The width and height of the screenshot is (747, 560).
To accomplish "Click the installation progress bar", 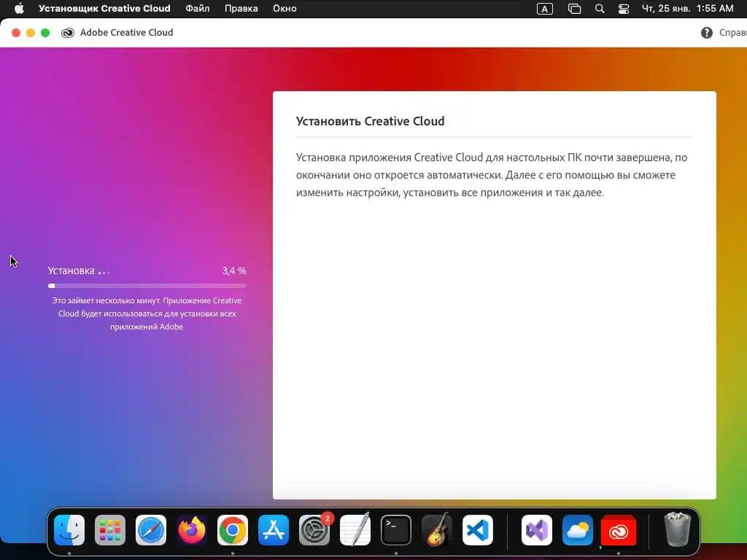I will point(147,286).
